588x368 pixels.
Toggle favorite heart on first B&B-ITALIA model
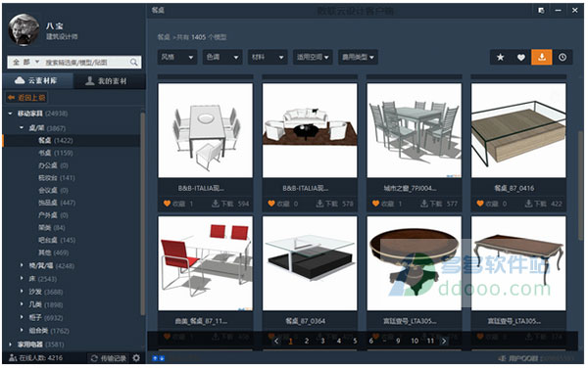167,204
